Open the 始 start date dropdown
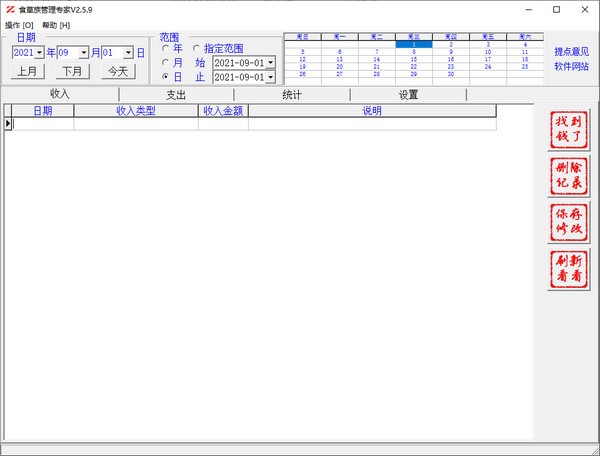This screenshot has width=600, height=456. tap(270, 63)
